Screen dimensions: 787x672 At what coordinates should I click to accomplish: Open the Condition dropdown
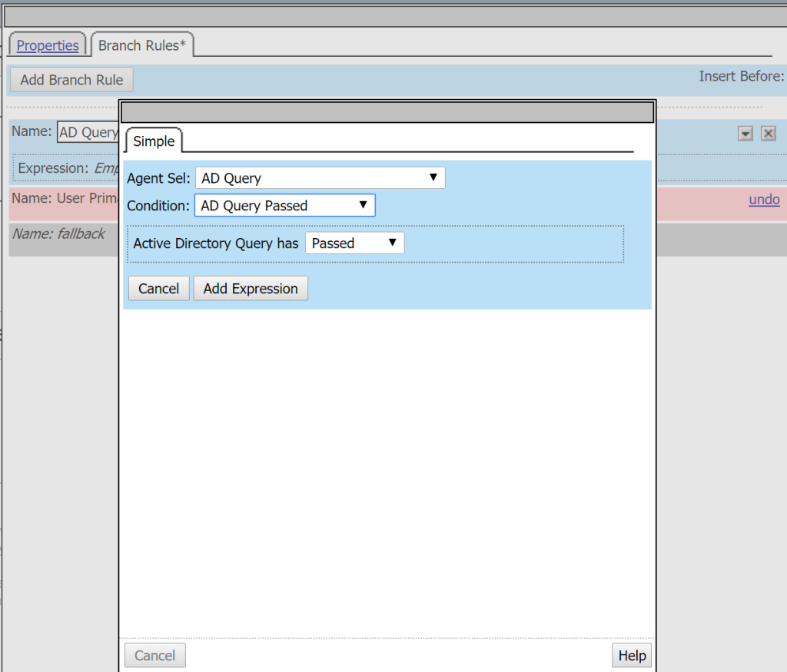tap(284, 206)
